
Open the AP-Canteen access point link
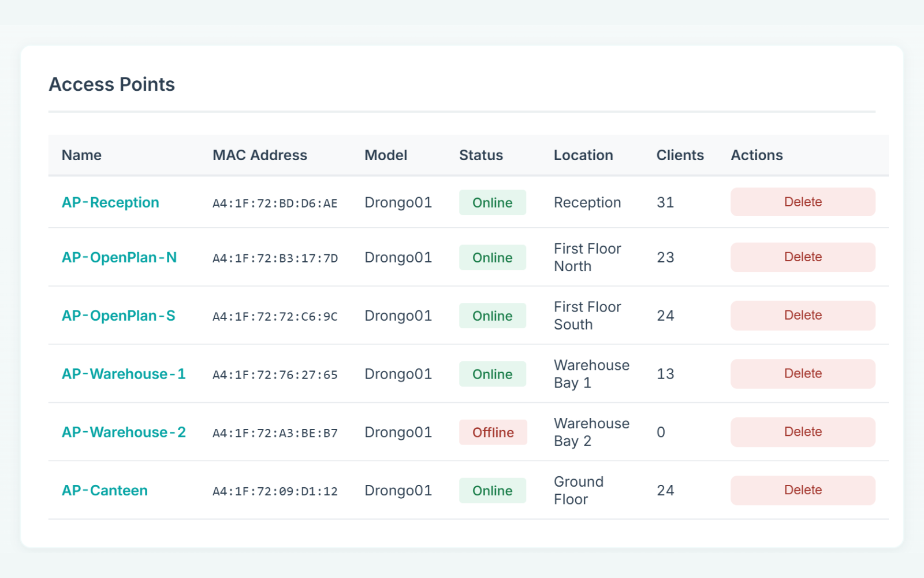(105, 491)
